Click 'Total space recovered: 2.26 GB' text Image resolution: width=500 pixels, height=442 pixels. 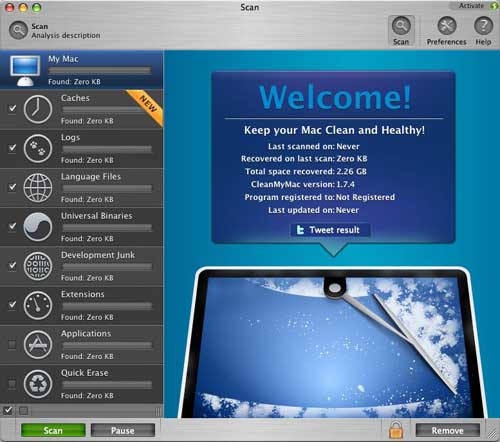point(306,171)
